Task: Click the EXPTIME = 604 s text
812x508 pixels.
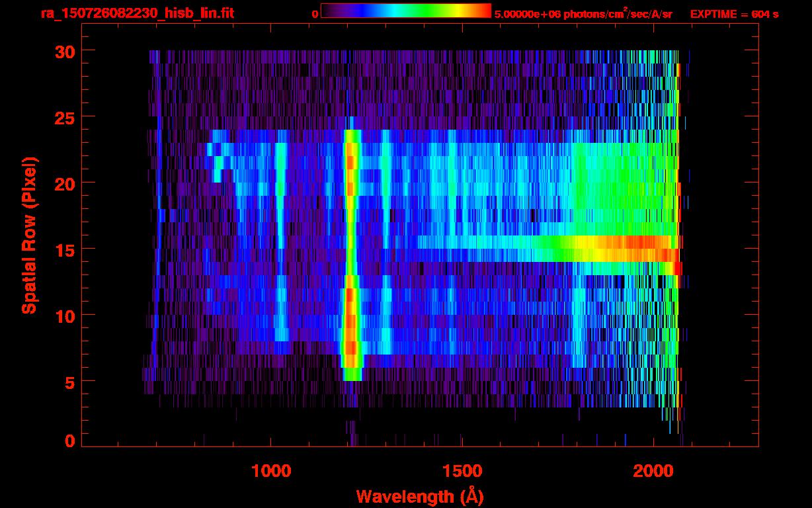Action: click(x=734, y=14)
